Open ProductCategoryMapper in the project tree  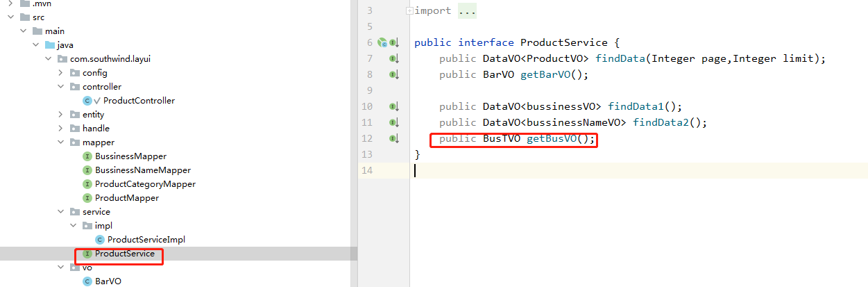pos(145,184)
